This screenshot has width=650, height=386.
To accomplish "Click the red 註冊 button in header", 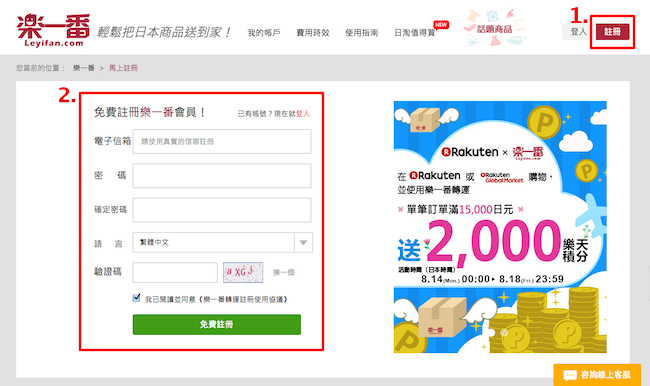I will point(612,32).
